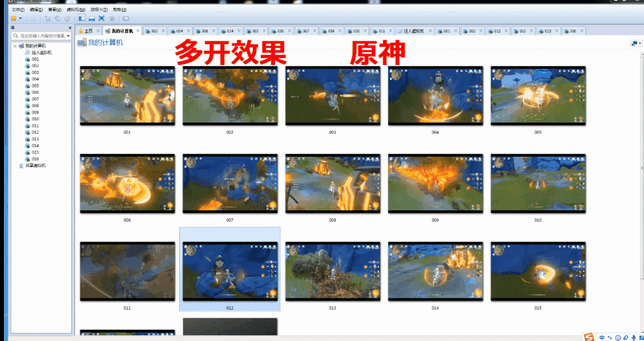Image resolution: width=644 pixels, height=341 pixels.
Task: Open the thumbnail size dropdown at top right
Action: click(x=636, y=43)
